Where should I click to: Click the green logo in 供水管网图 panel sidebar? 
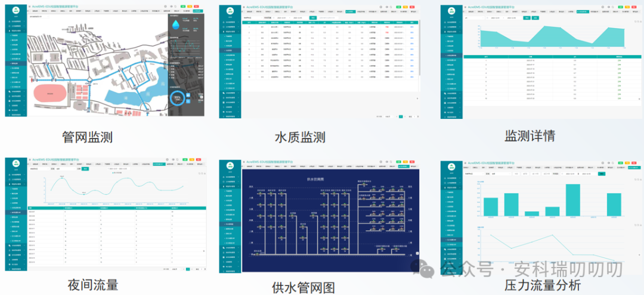230,166
